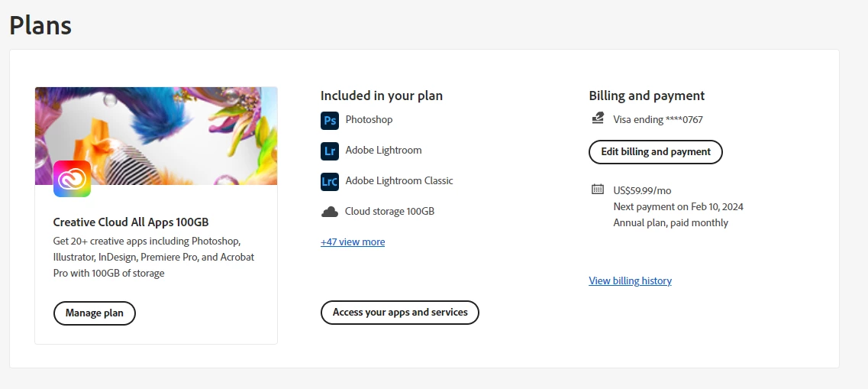
Task: Click the Adobe Lightroom Lr icon
Action: [x=329, y=151]
